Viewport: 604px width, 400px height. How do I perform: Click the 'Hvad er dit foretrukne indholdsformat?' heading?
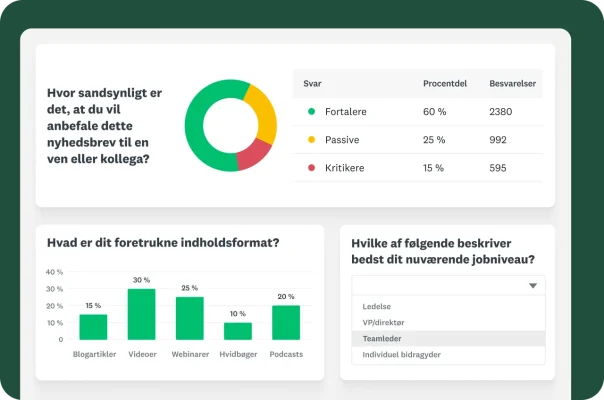[x=163, y=243]
